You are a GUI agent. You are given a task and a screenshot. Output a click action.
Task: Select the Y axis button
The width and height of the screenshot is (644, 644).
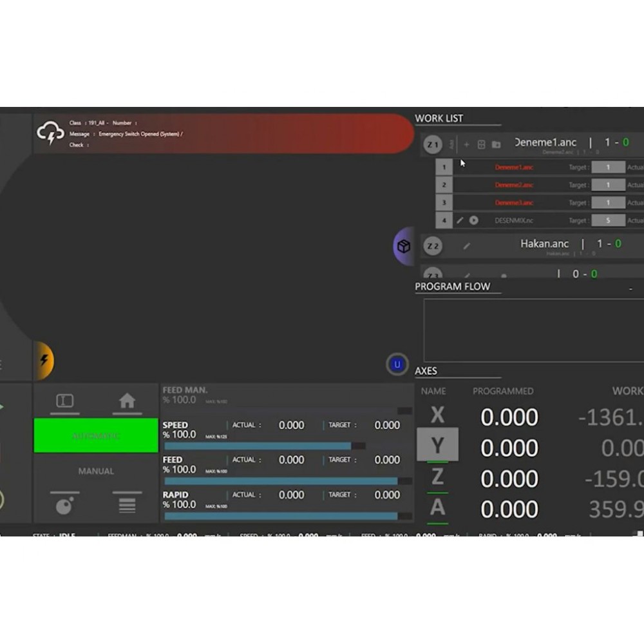(x=437, y=445)
